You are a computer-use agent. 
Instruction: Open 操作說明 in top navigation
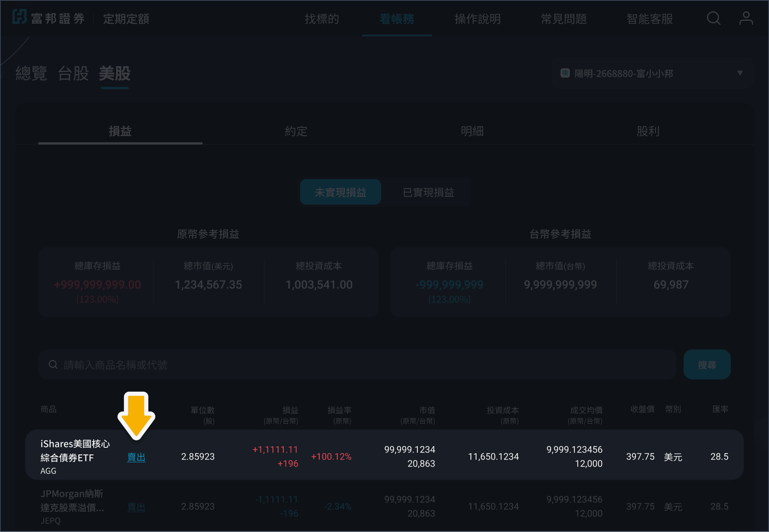coord(477,19)
